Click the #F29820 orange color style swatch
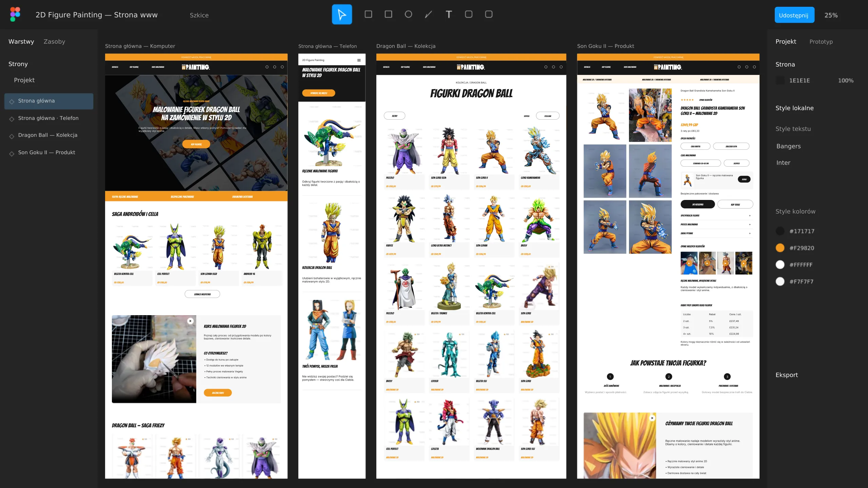The height and width of the screenshot is (488, 868). tap(780, 248)
